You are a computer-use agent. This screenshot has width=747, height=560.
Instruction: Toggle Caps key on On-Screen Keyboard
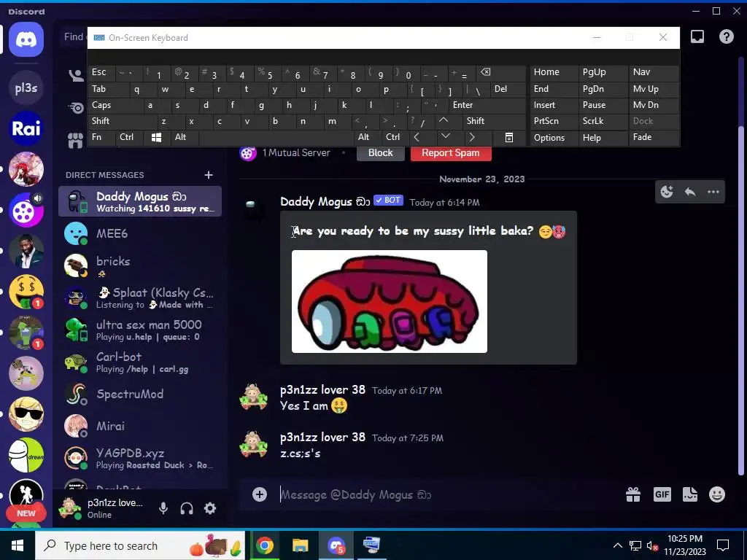[115, 105]
